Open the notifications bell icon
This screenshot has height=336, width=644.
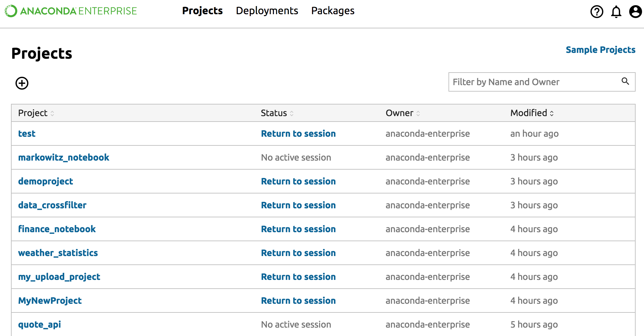coord(616,12)
